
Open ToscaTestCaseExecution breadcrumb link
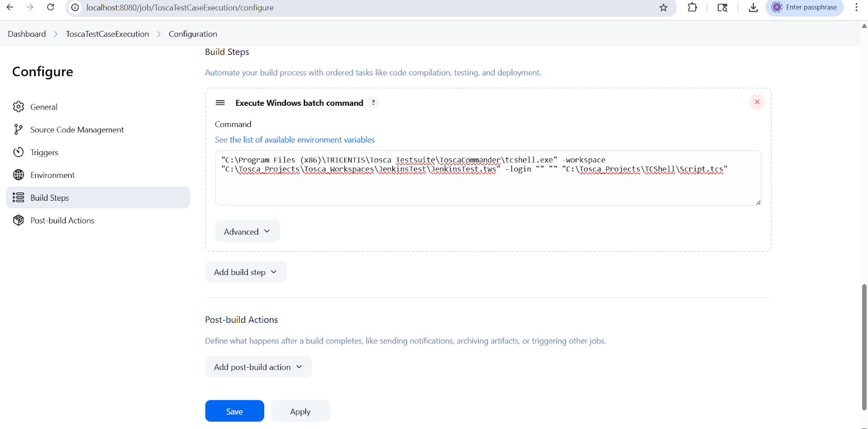(107, 34)
